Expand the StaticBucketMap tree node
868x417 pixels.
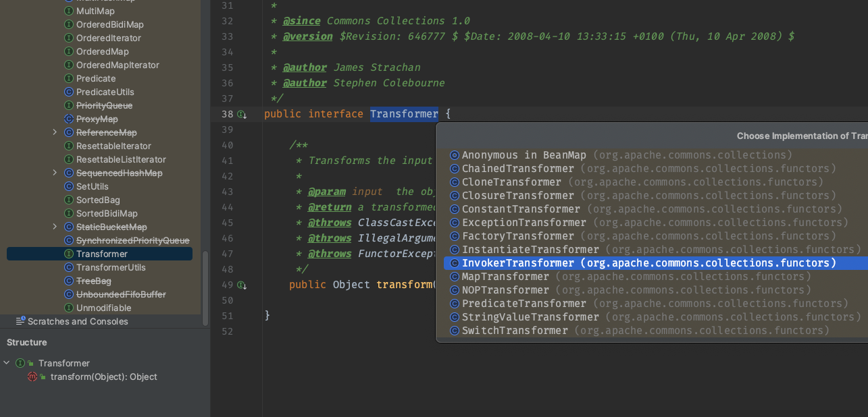point(55,227)
